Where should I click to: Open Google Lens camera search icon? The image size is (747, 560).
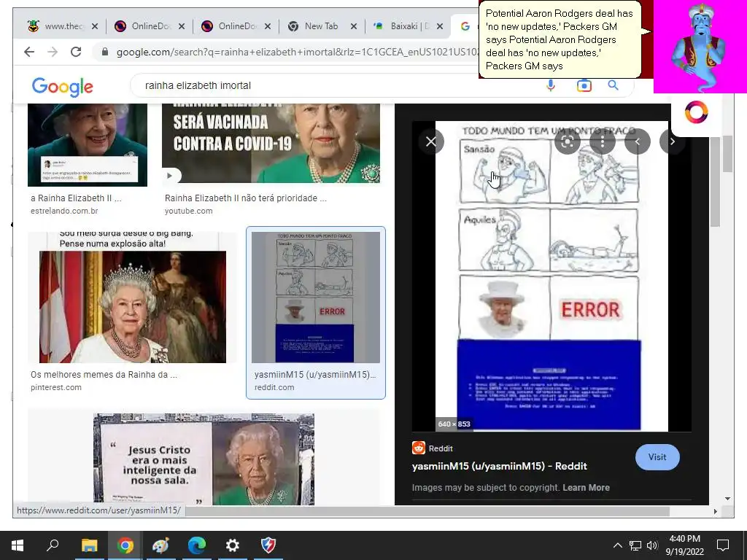pyautogui.click(x=584, y=86)
